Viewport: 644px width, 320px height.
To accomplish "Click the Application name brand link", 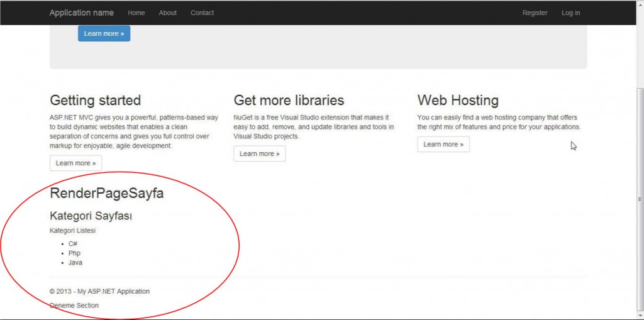I will 82,13.
